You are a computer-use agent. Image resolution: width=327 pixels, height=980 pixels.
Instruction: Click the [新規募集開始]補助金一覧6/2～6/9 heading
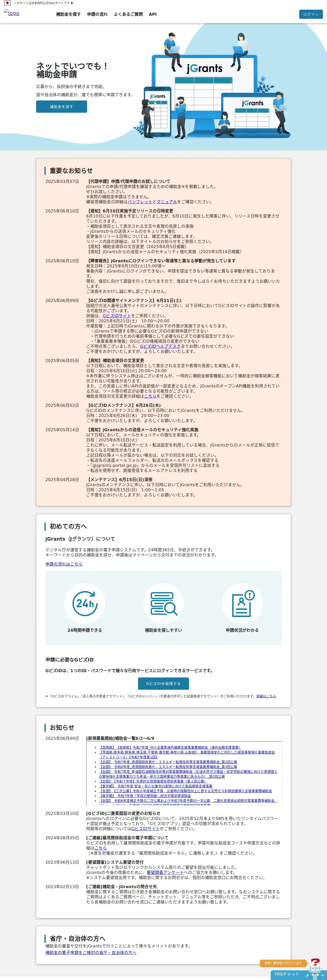pos(120,738)
